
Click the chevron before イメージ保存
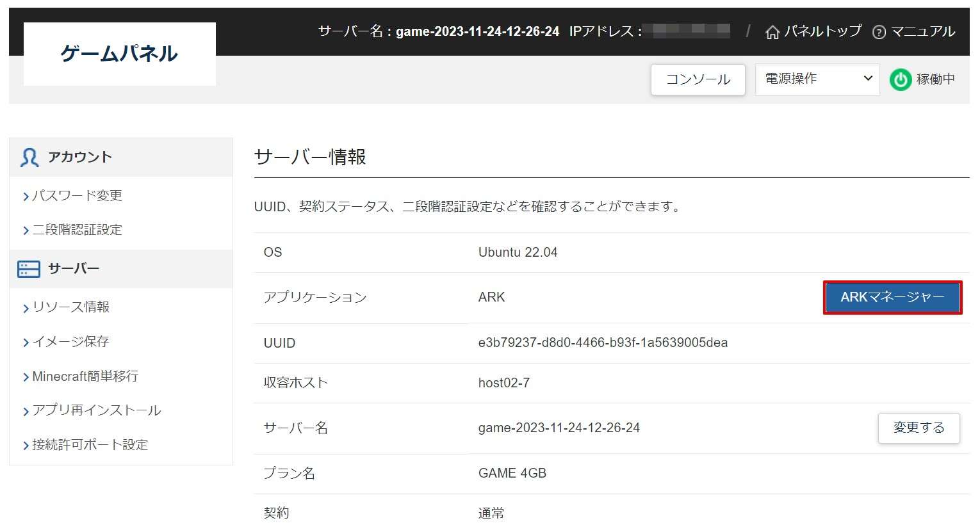click(26, 343)
